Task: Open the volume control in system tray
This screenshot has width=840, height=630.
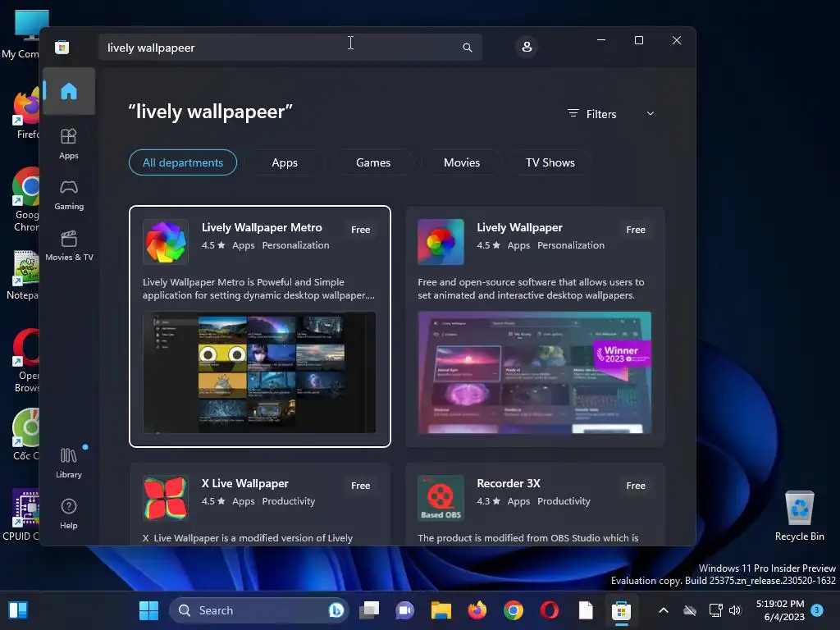Action: pyautogui.click(x=735, y=610)
